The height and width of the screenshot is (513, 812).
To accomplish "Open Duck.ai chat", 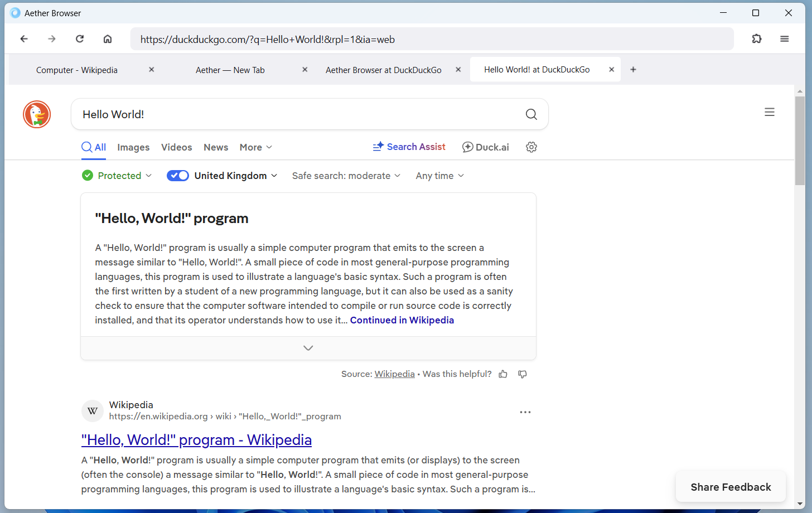I will pyautogui.click(x=486, y=147).
